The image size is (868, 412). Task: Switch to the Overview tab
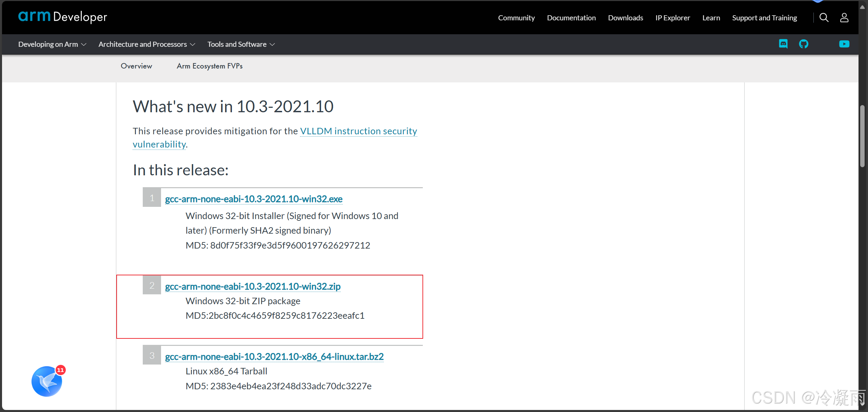click(x=136, y=66)
